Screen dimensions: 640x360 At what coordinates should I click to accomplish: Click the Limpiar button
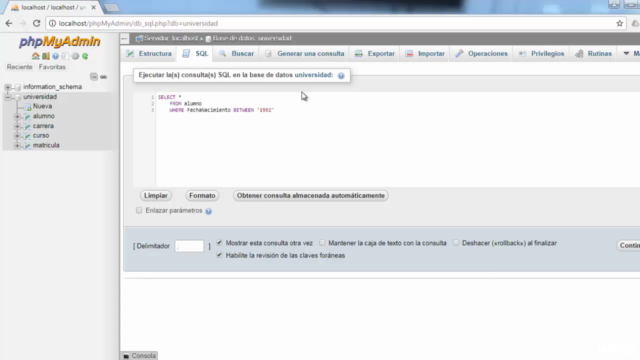coord(156,196)
